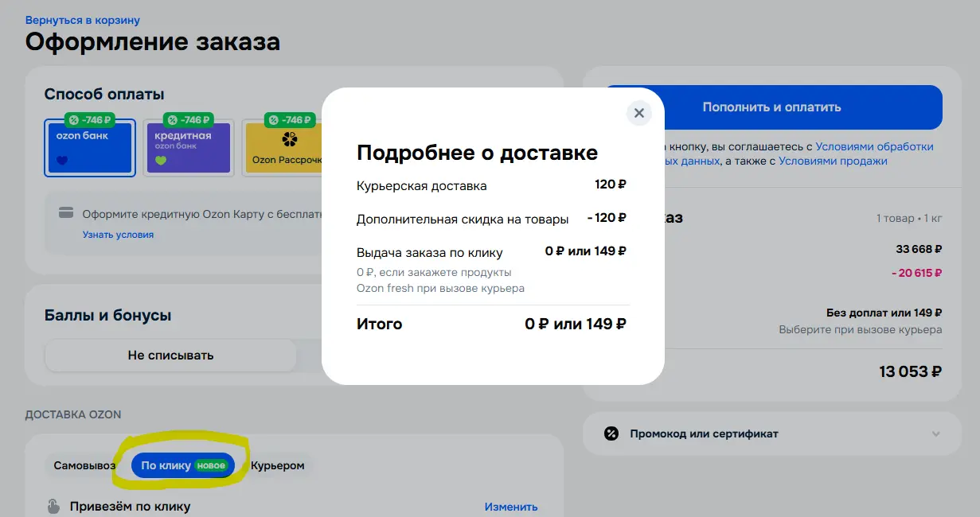This screenshot has height=517, width=980.
Task: Select the Ozon Банк payment card
Action: tap(90, 147)
